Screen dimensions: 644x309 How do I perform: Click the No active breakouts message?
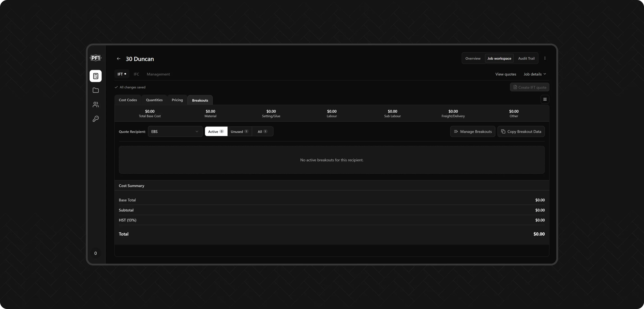tap(332, 160)
